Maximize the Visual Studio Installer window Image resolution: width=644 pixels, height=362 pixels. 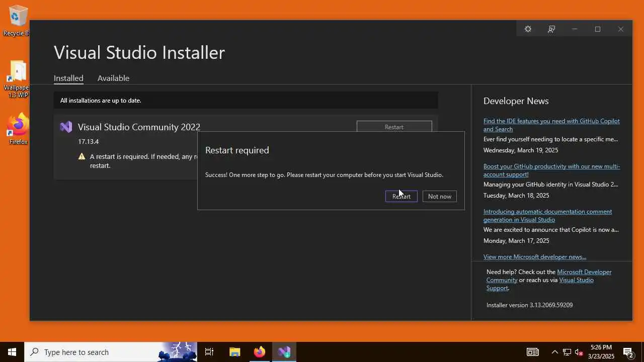(x=598, y=29)
